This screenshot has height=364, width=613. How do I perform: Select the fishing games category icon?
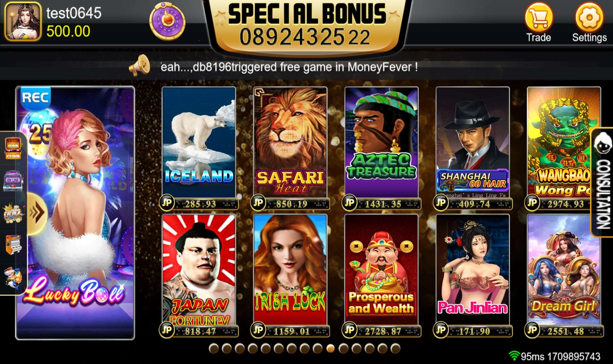(13, 277)
